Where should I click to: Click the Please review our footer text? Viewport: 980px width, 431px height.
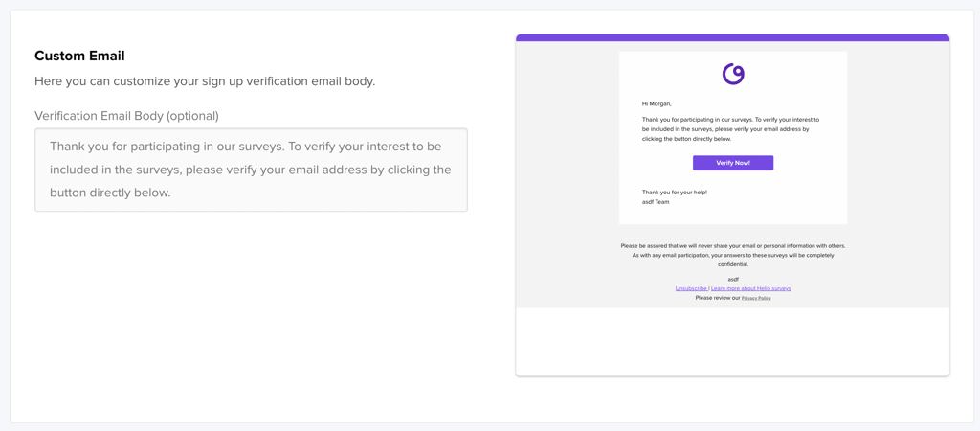point(717,298)
